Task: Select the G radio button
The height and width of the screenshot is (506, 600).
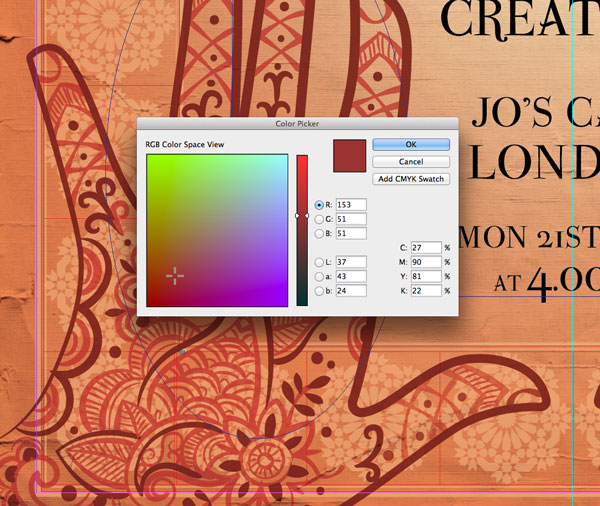Action: click(319, 219)
